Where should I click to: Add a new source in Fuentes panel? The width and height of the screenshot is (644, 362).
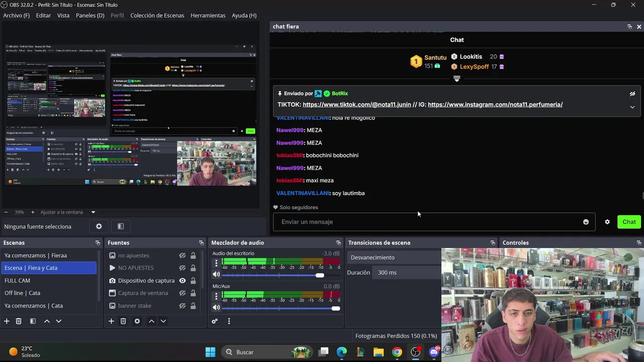pos(111,321)
